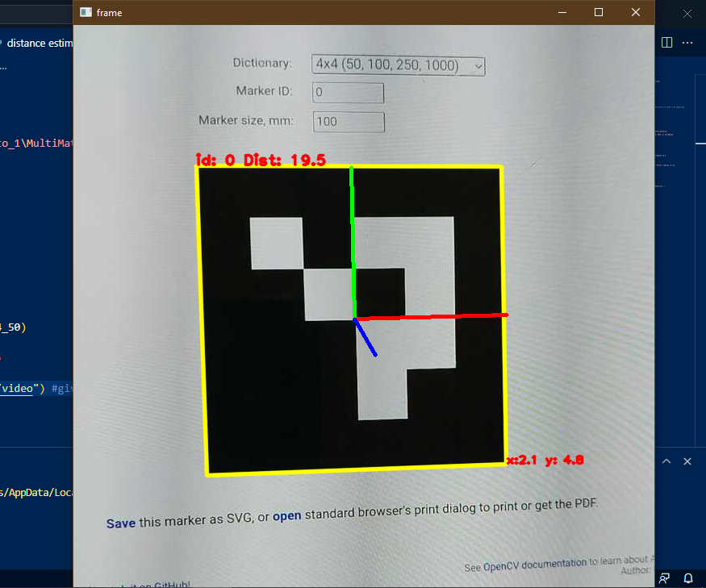This screenshot has height=588, width=706.
Task: Select the Marker ID input field
Action: coord(348,92)
